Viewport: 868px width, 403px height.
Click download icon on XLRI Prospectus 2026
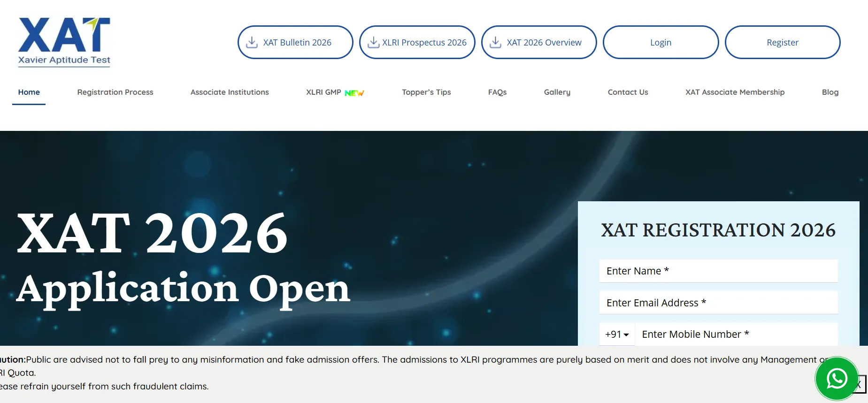click(373, 43)
